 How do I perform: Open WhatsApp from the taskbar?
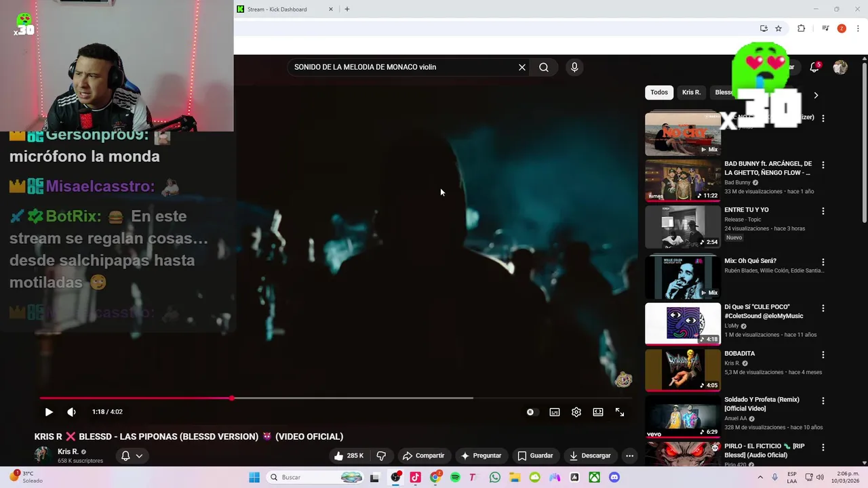click(x=495, y=477)
